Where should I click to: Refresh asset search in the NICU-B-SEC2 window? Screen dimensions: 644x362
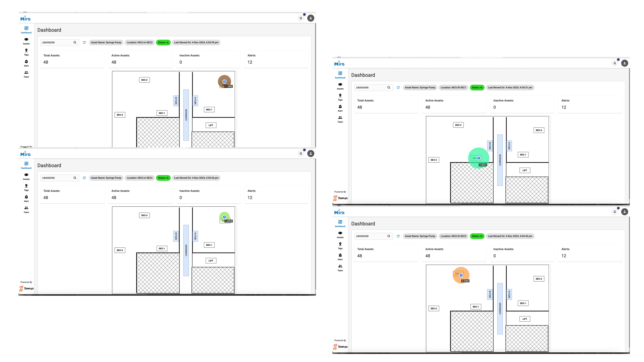(398, 236)
